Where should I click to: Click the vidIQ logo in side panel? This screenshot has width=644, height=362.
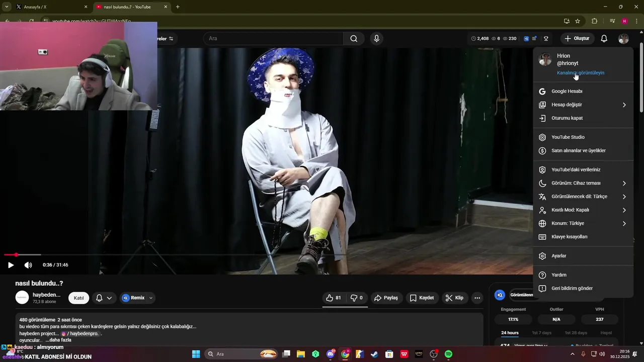tap(500, 295)
